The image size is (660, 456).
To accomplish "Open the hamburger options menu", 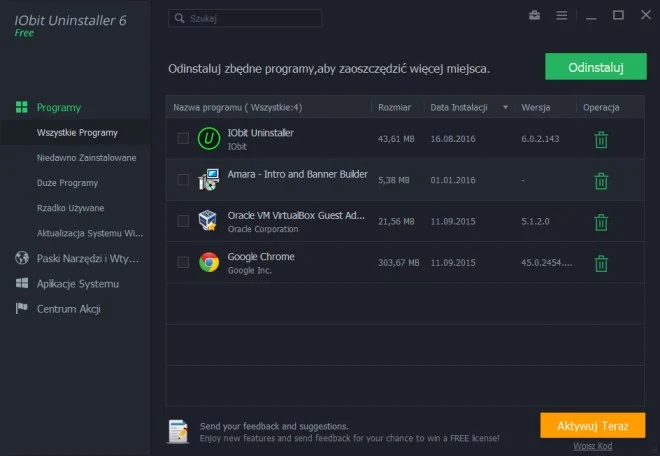I will click(562, 16).
